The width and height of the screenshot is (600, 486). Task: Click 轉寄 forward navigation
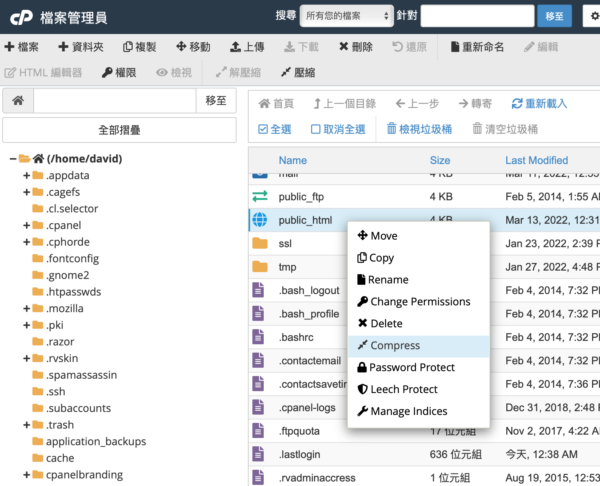pos(475,103)
